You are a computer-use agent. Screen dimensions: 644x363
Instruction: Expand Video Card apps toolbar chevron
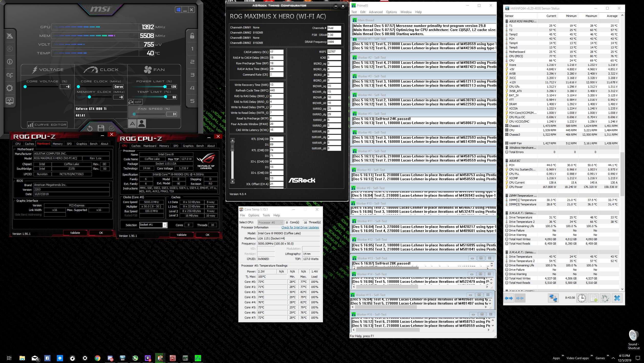point(592,356)
